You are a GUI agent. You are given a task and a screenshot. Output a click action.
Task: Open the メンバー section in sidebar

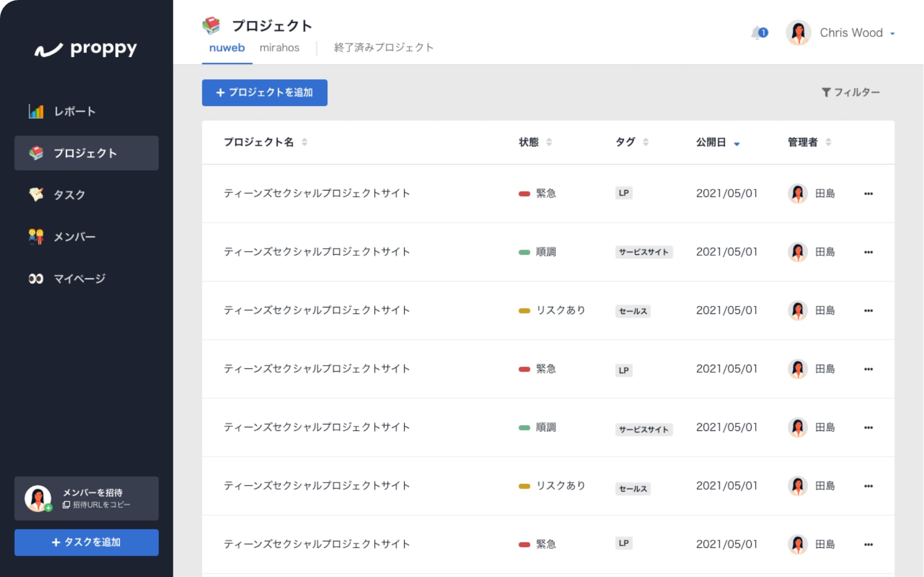coord(74,236)
